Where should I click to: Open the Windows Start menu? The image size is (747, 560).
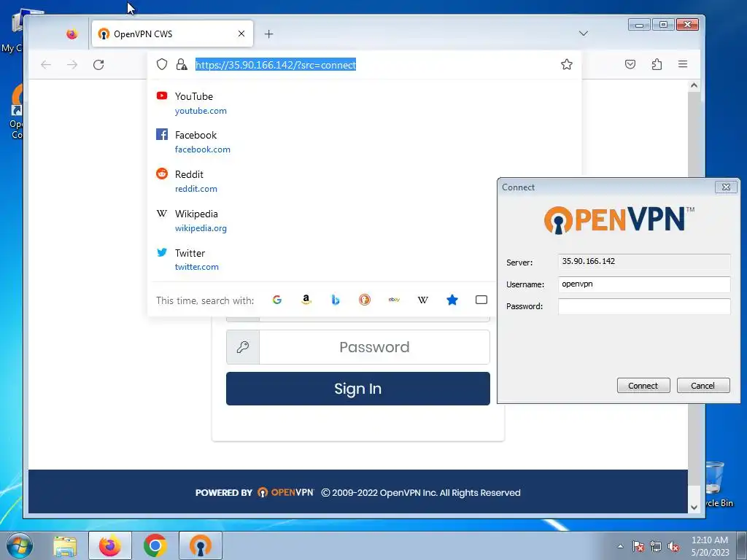[18, 545]
